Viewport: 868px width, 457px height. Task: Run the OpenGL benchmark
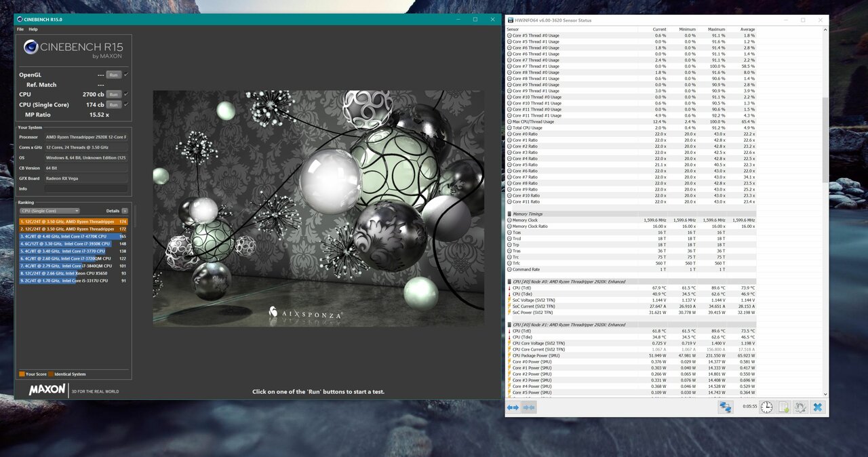tap(114, 75)
